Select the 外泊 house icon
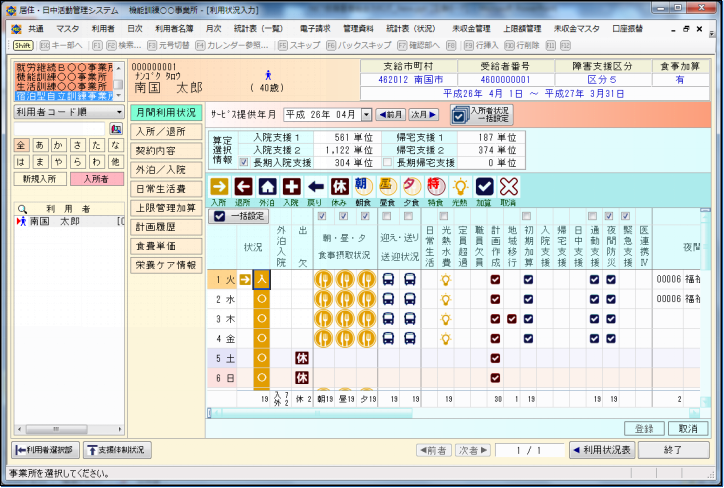 pos(267,186)
